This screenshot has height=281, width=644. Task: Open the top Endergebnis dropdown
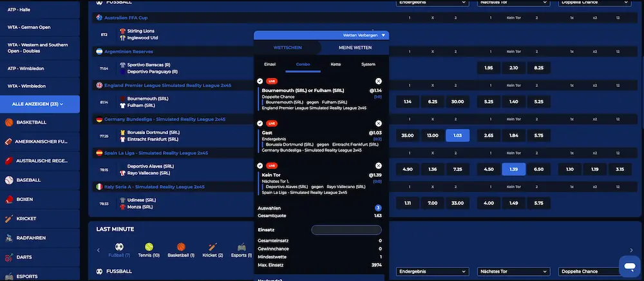[433, 3]
